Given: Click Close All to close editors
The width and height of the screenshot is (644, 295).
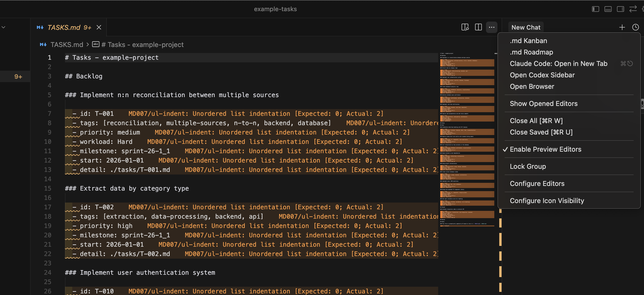Looking at the screenshot, I should point(536,120).
